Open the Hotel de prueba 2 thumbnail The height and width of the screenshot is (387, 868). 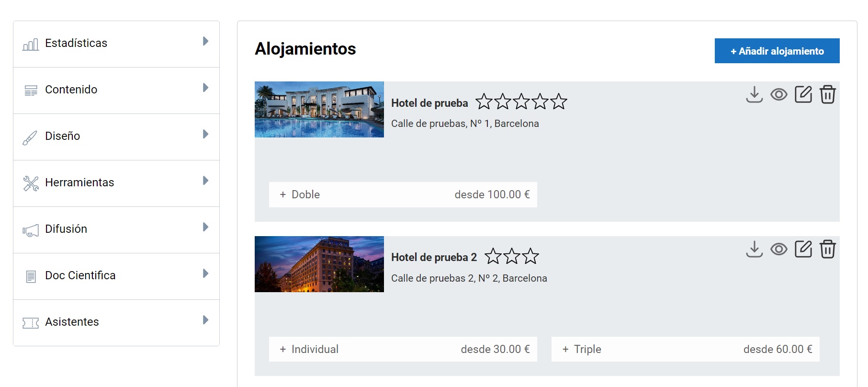tap(319, 264)
